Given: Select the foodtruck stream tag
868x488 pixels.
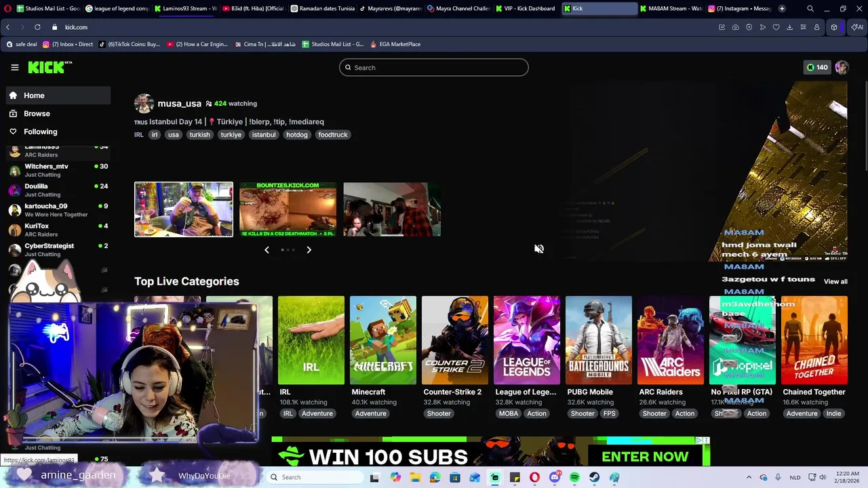Looking at the screenshot, I should 333,135.
